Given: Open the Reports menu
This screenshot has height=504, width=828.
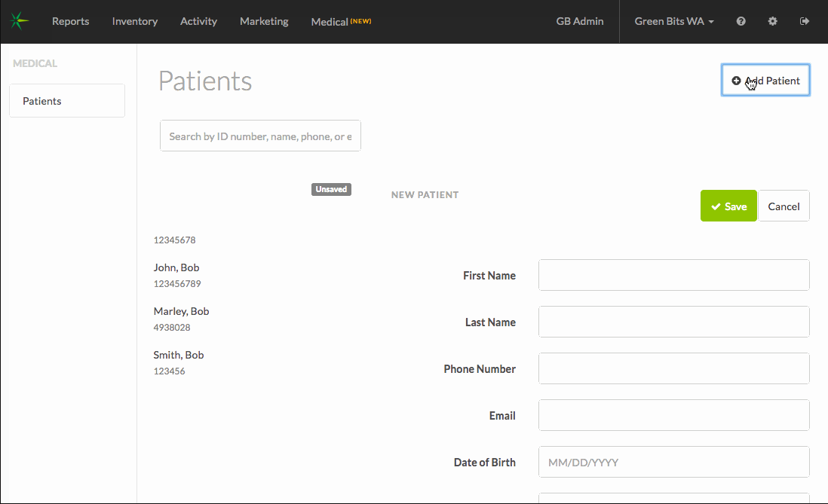Looking at the screenshot, I should point(70,21).
